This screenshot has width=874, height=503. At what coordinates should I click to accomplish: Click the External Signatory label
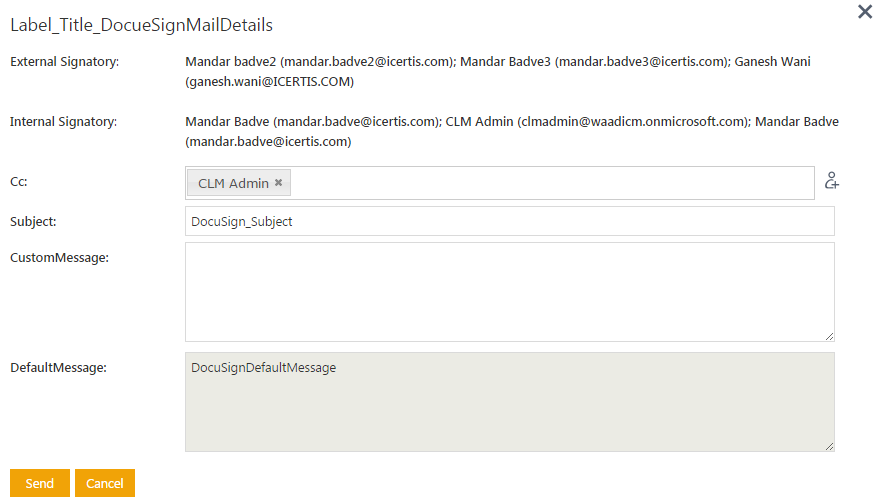click(64, 62)
